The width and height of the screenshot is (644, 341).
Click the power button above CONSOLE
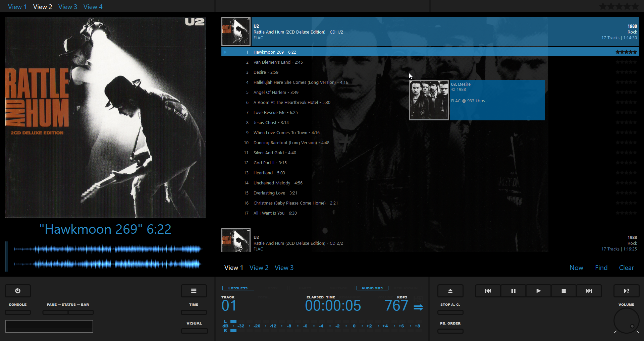click(x=18, y=291)
